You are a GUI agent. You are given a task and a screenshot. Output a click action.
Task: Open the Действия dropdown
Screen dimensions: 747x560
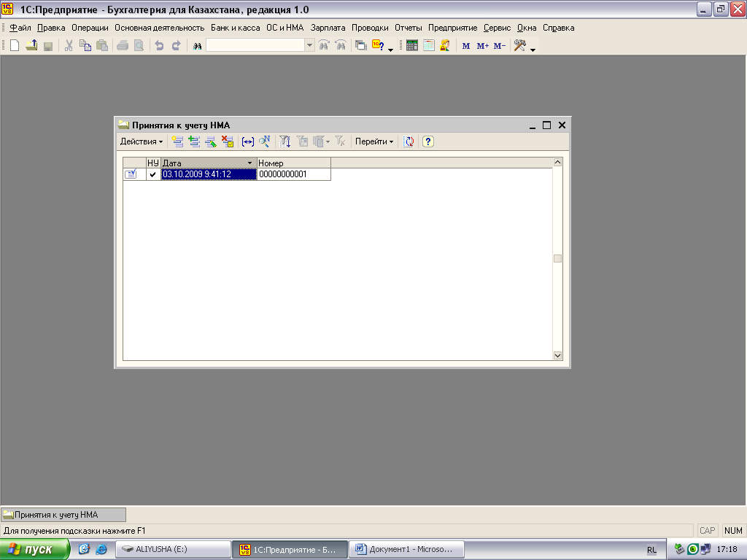141,141
